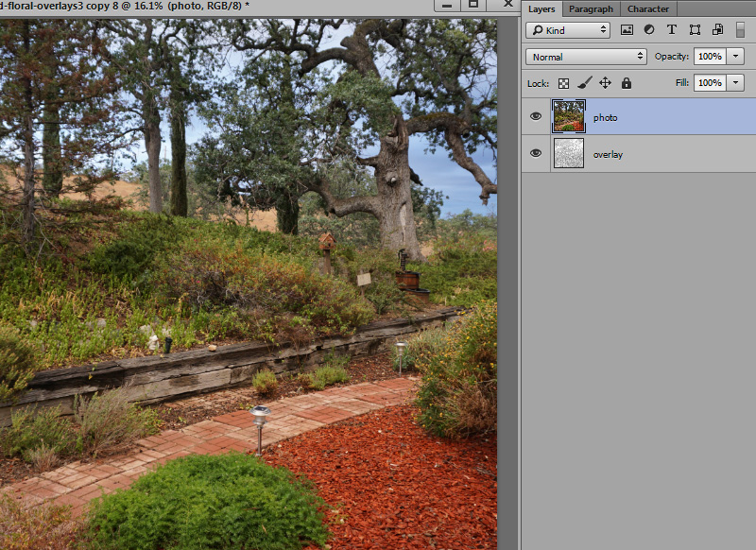Lock all padlock icon
This screenshot has width=756, height=550.
click(x=627, y=83)
